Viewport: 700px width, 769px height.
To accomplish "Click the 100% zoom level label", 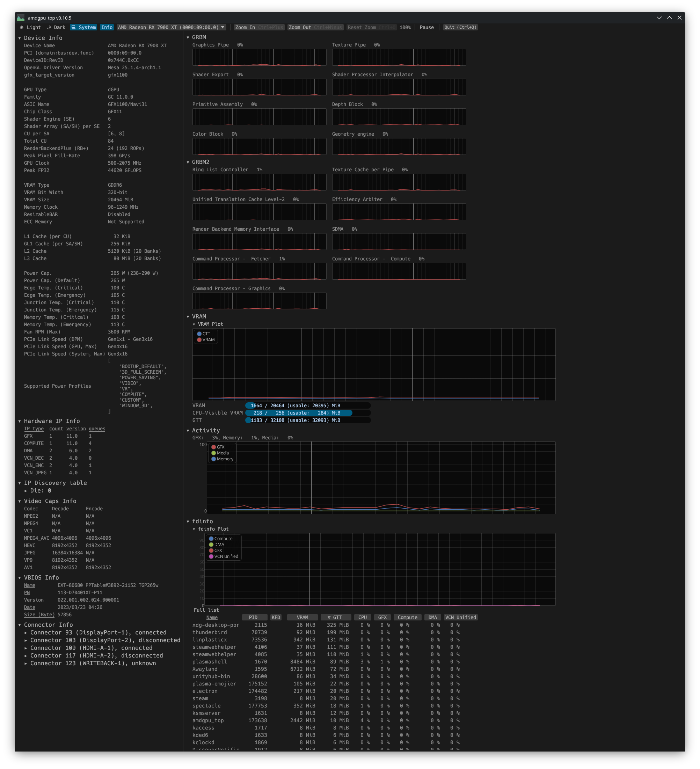I will point(405,28).
